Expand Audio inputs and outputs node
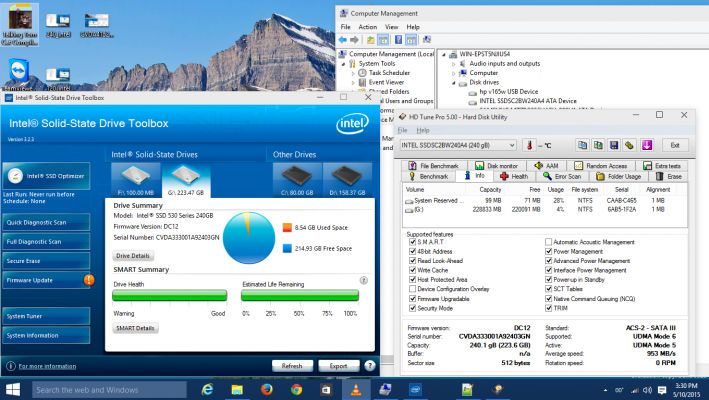709x400 pixels. [454, 64]
